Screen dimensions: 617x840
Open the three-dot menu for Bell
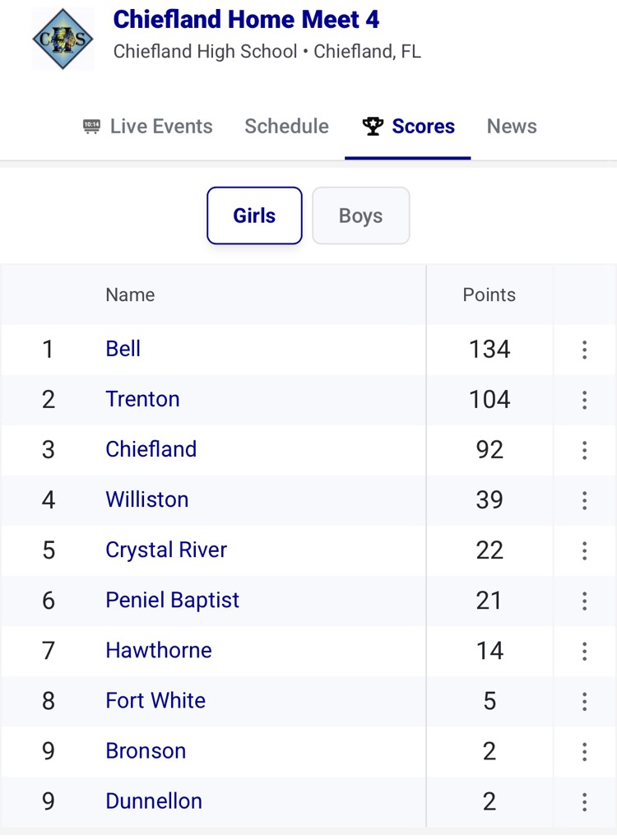(584, 350)
